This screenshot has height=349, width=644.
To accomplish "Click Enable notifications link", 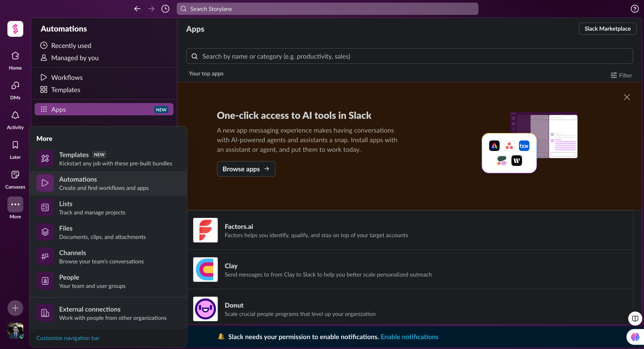I will click(409, 337).
